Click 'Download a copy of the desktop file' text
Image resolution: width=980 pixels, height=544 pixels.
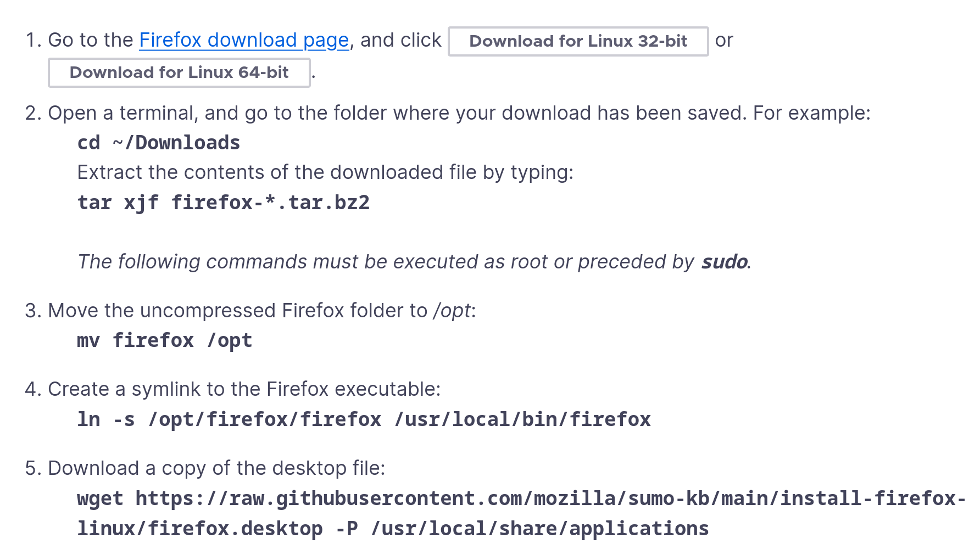coord(217,468)
